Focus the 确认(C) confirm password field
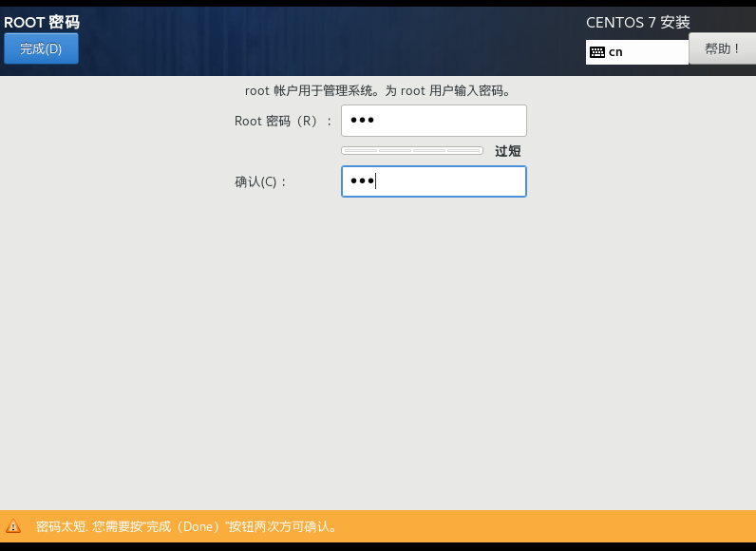The width and height of the screenshot is (756, 551). point(433,181)
